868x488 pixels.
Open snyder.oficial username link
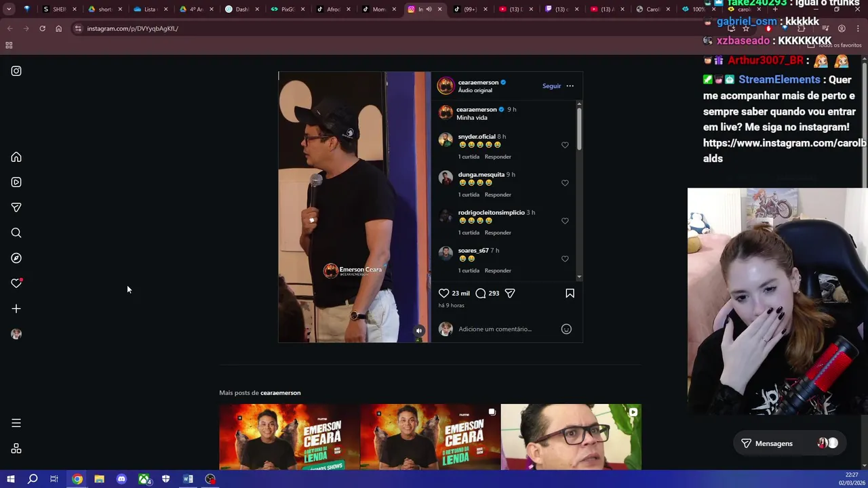click(477, 136)
